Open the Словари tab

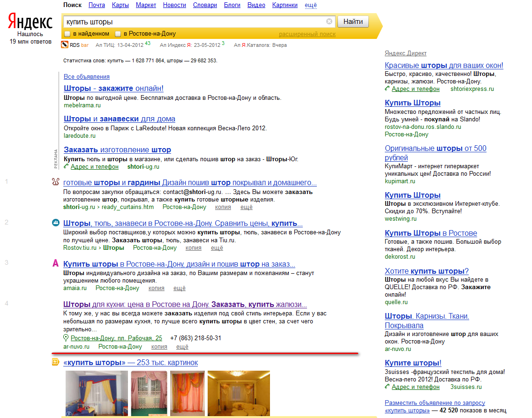point(205,5)
